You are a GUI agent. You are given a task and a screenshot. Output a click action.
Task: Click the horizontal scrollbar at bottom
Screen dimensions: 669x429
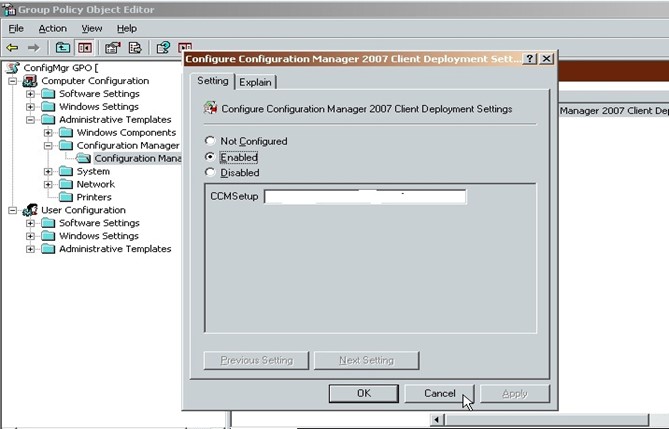[x=540, y=420]
